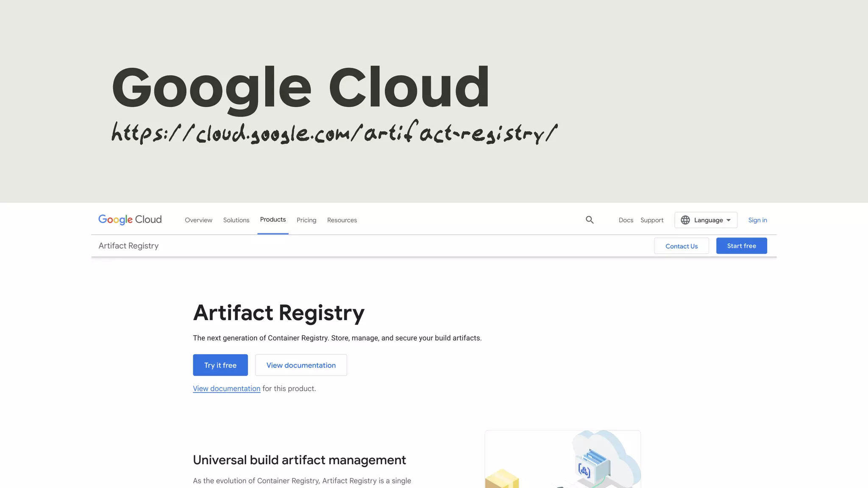Click the Sign in link
The image size is (868, 488).
pos(757,220)
